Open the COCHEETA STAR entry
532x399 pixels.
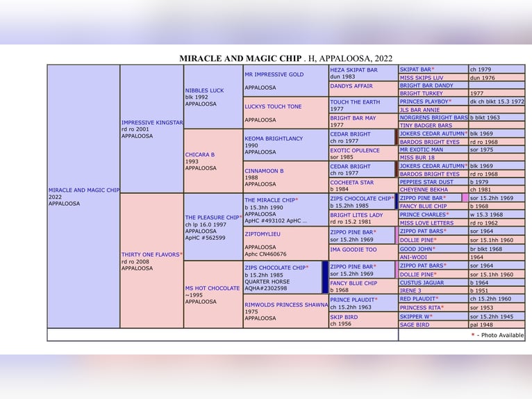tap(352, 182)
